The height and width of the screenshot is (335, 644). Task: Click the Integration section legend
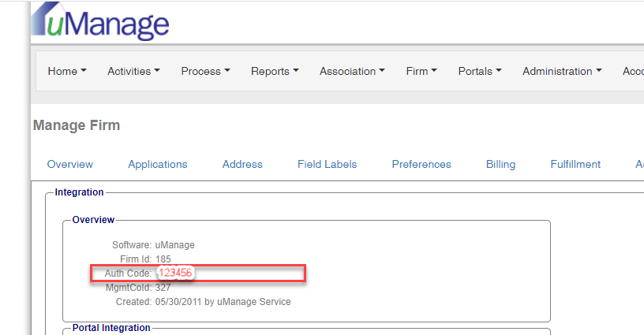coord(79,192)
